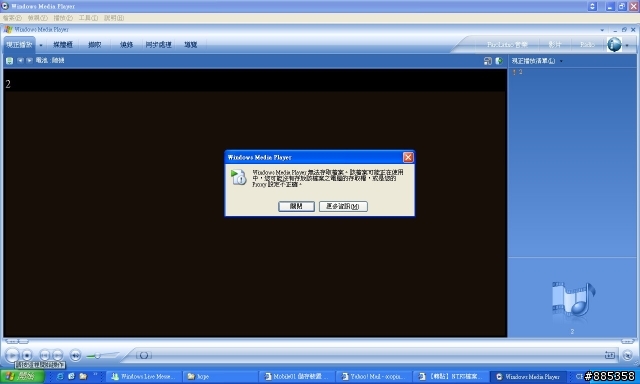Toggle the playlist pane icon
The height and width of the screenshot is (384, 640).
499,61
